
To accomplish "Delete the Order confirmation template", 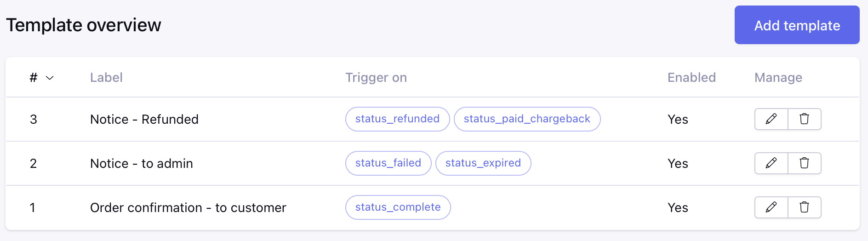I will [x=805, y=207].
